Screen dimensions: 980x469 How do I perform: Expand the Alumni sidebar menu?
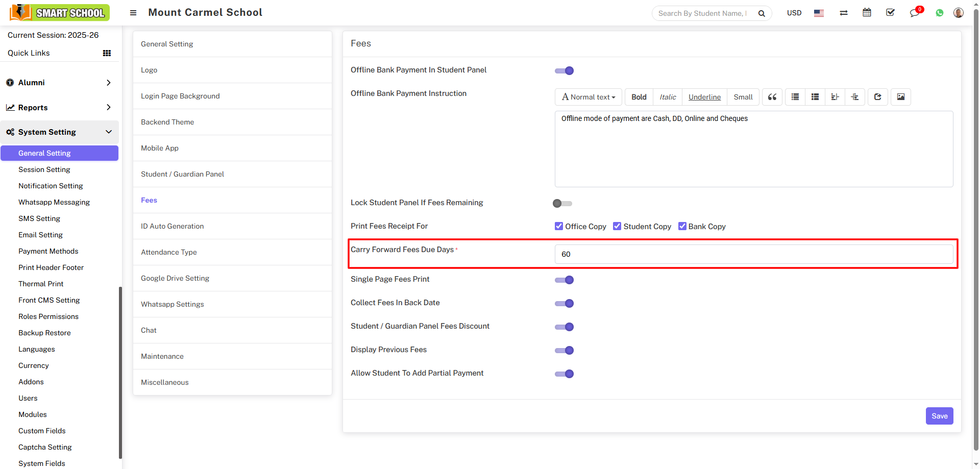pos(59,83)
